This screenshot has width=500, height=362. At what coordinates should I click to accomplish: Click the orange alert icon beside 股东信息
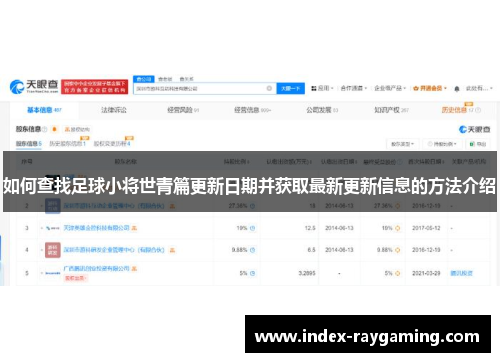pyautogui.click(x=54, y=129)
